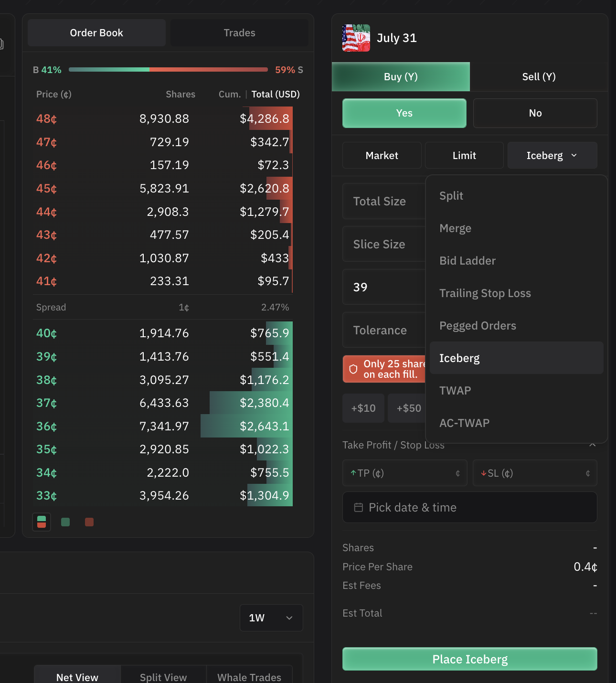Select the 44¢ ask price level
This screenshot has height=683, width=616.
(162, 212)
